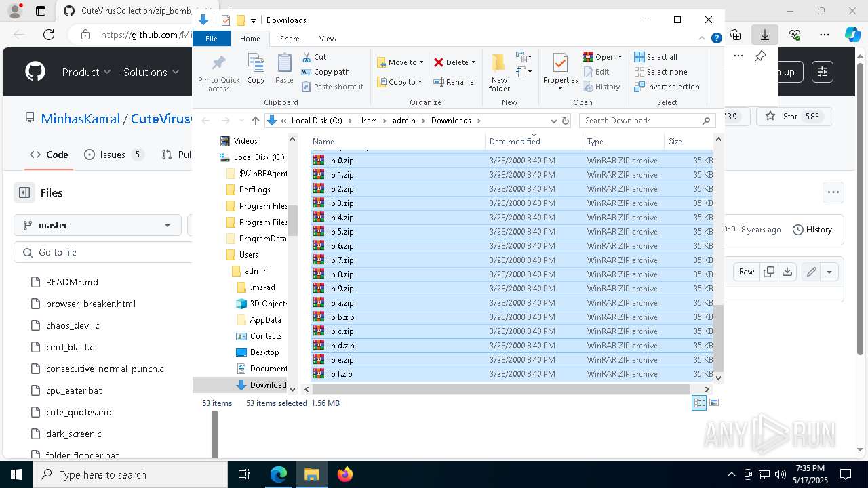Click Edit in Open group

596,72
